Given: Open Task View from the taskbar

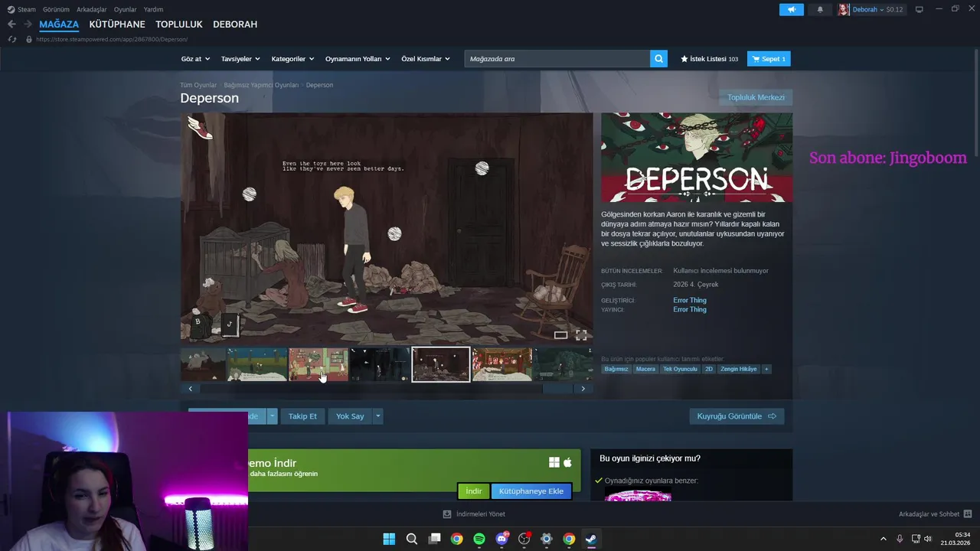Looking at the screenshot, I should [x=434, y=539].
